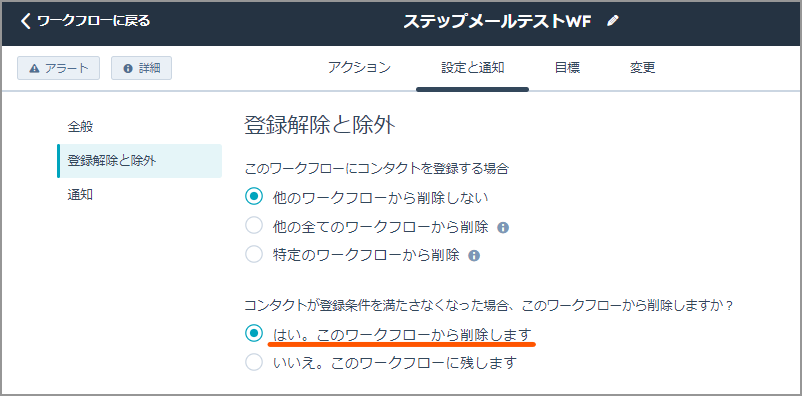
Task: Click the info icon in 詳細 button
Action: [128, 69]
